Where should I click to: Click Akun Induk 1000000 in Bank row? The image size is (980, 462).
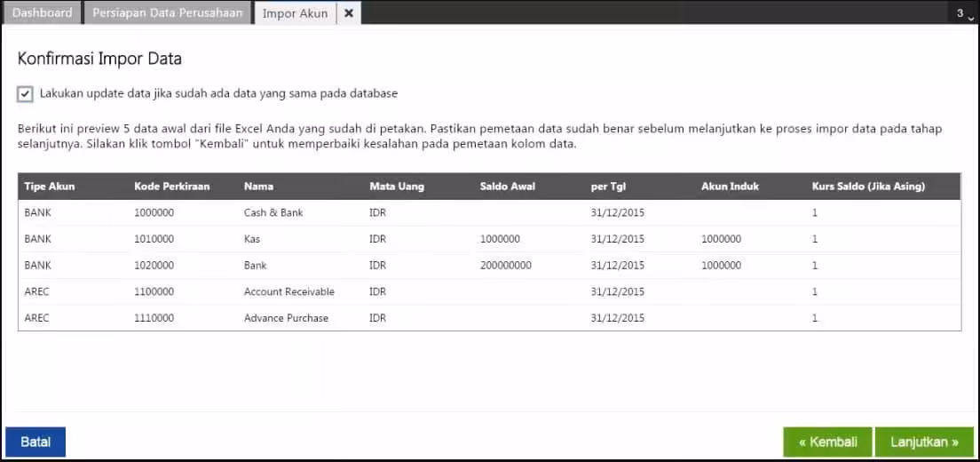click(722, 265)
